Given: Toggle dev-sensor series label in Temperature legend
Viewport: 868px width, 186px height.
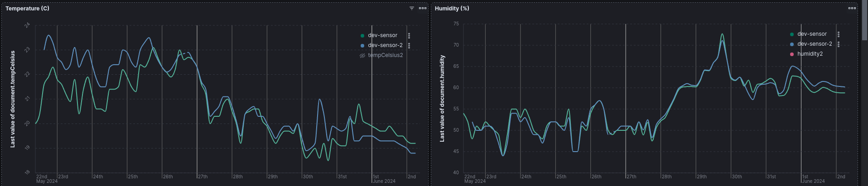Looking at the screenshot, I should click(x=382, y=35).
